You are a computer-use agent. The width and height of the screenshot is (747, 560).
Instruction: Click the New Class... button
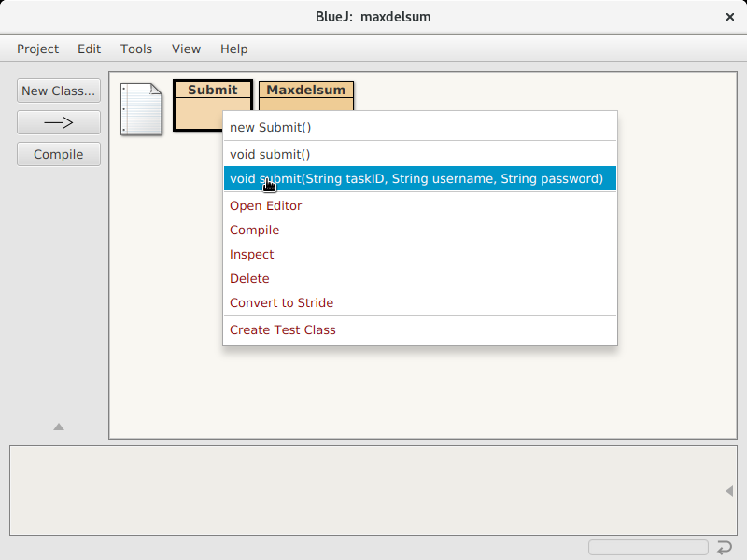(x=59, y=91)
